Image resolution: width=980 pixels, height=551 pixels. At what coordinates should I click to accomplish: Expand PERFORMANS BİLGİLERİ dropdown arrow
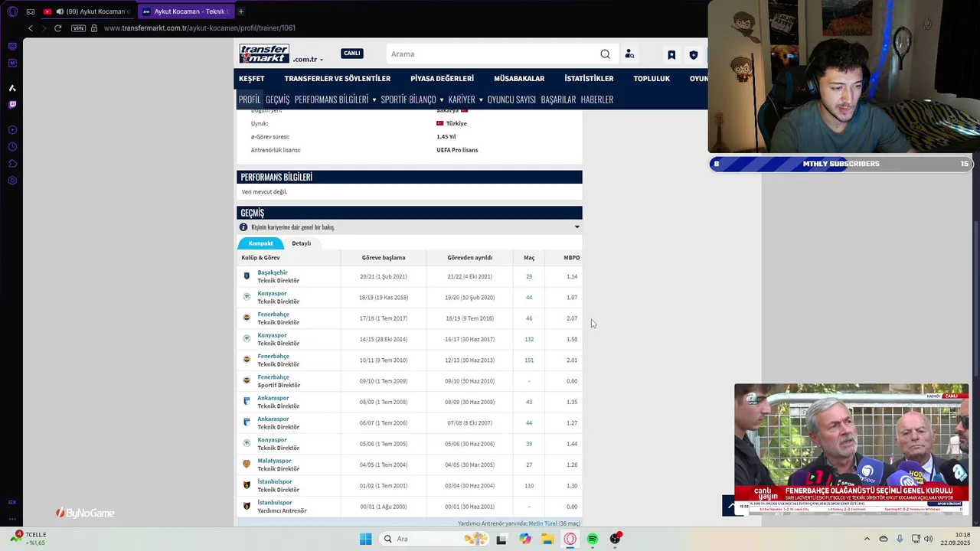click(374, 100)
